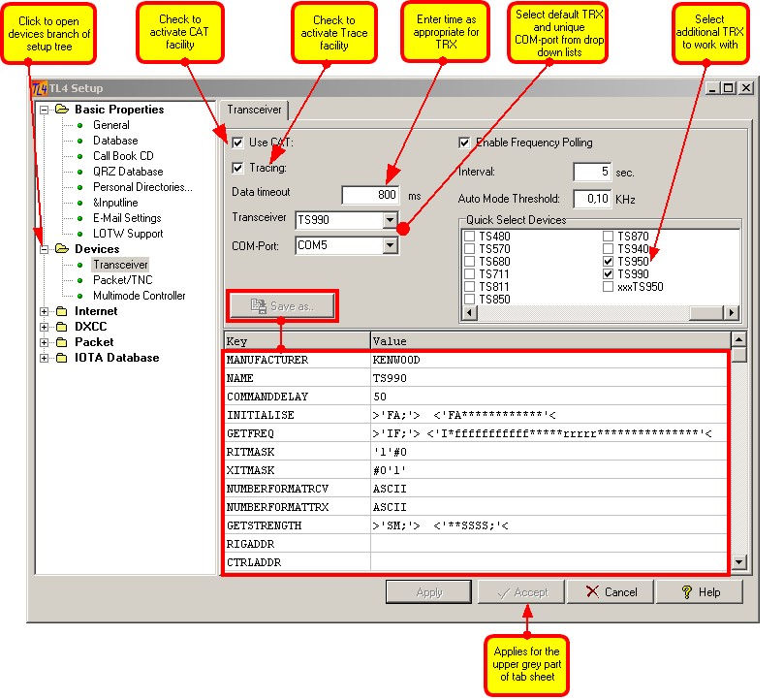Click the key table up scroll arrow
The image size is (784, 699).
(738, 339)
